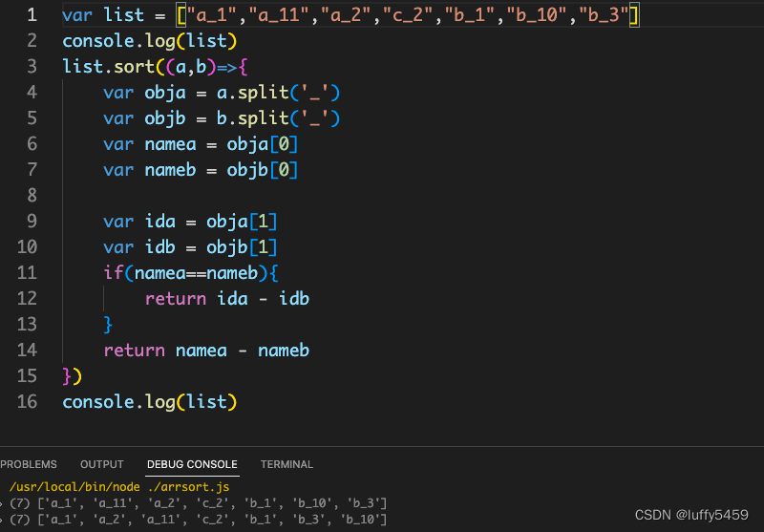The width and height of the screenshot is (764, 532).
Task: Click the opening yellow bracket on line 1
Action: click(x=181, y=15)
